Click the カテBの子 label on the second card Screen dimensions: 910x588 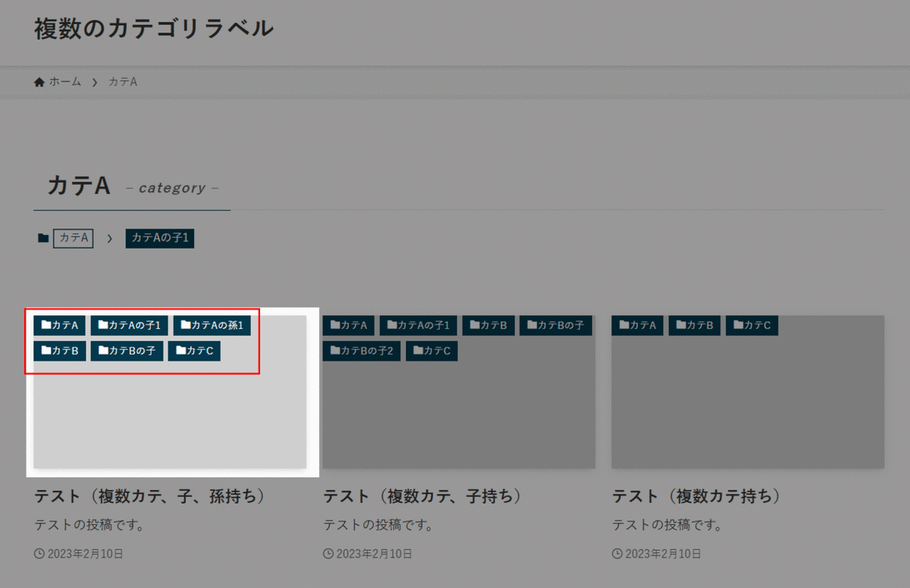(555, 325)
